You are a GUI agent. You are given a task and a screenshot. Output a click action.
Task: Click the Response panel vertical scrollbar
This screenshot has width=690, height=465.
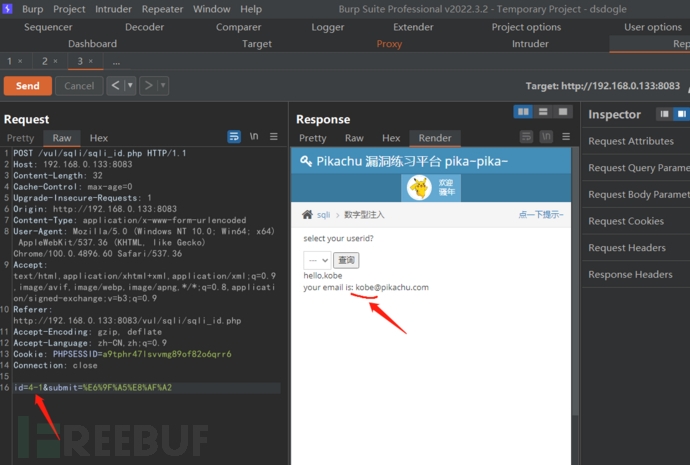pos(575,282)
